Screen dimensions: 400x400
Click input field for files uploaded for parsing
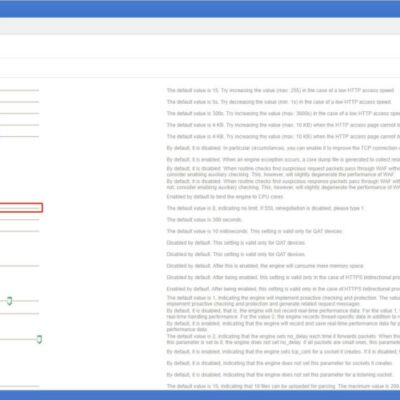pos(19,386)
